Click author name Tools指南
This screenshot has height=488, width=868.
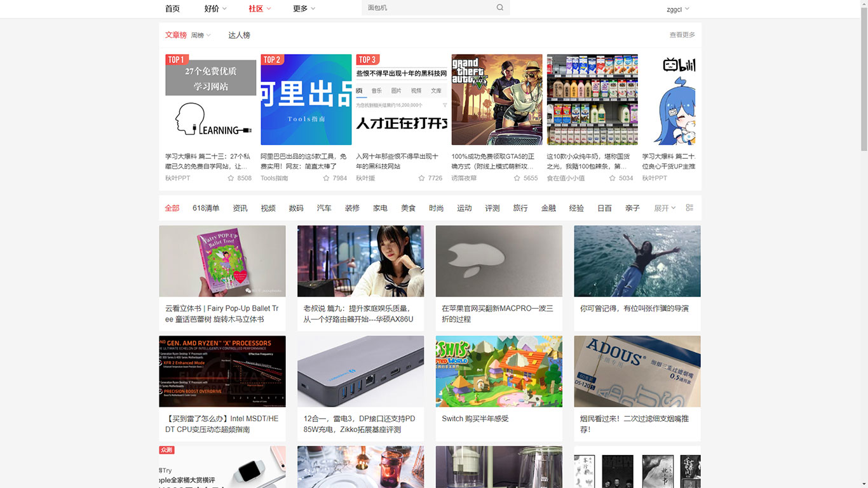[274, 179]
